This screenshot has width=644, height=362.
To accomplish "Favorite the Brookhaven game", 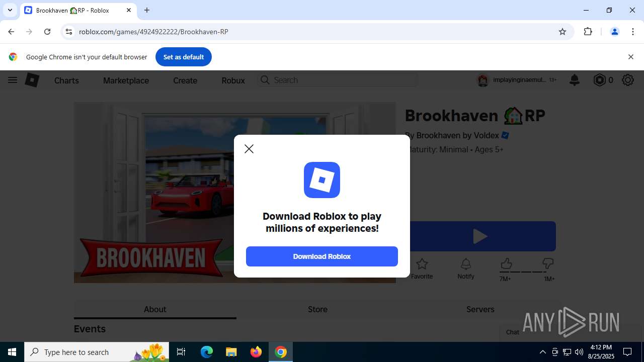I will pyautogui.click(x=422, y=268).
